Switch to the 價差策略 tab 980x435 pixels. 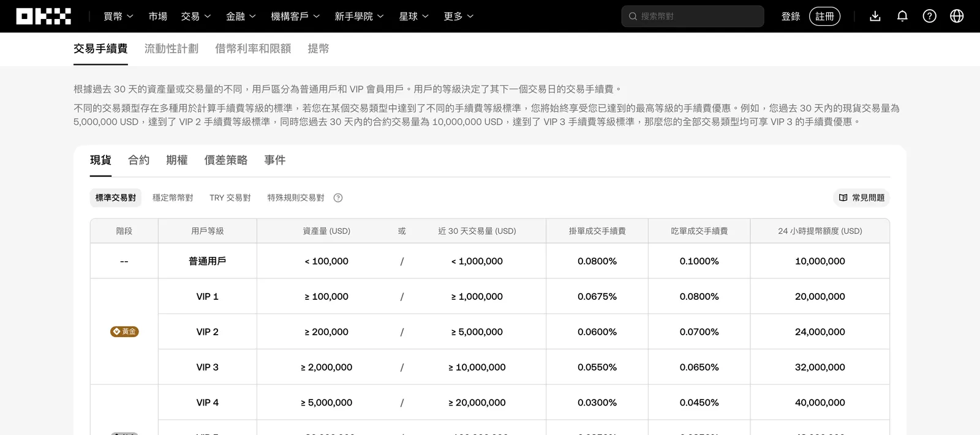tap(225, 160)
